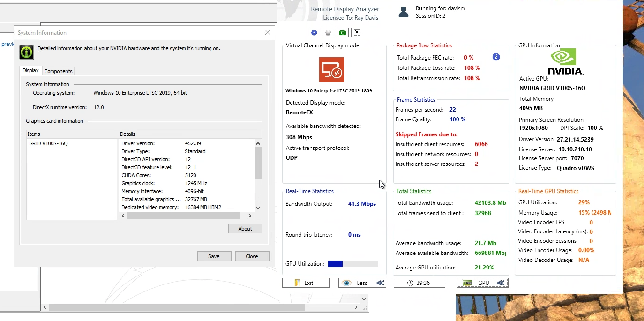Select GRID V100S-16Q in Items list

[49, 143]
